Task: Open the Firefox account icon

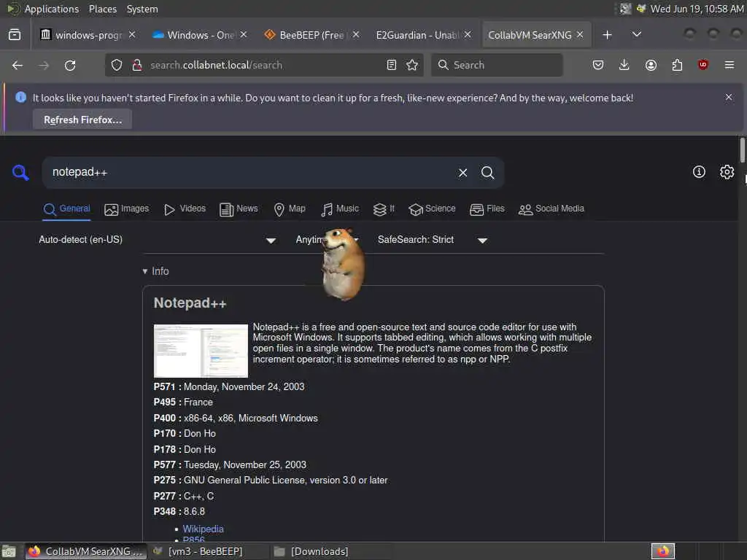Action: tap(651, 65)
